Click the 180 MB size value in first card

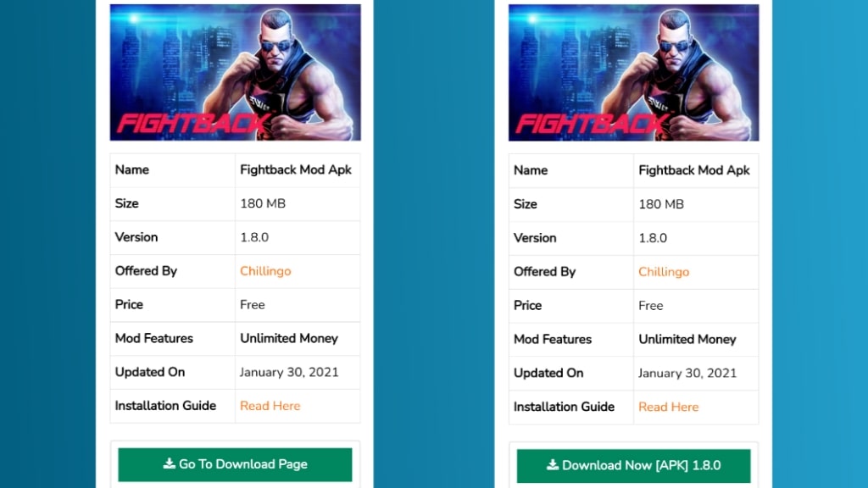click(263, 203)
